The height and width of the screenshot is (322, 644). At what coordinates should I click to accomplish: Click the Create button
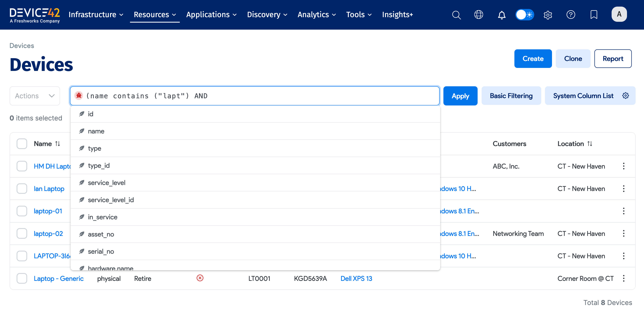[533, 58]
